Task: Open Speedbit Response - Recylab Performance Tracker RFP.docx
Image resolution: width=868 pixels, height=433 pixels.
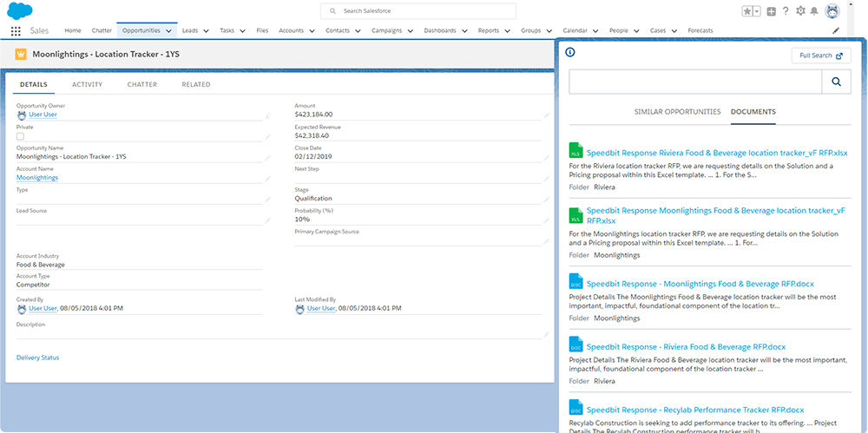Action: coord(695,410)
